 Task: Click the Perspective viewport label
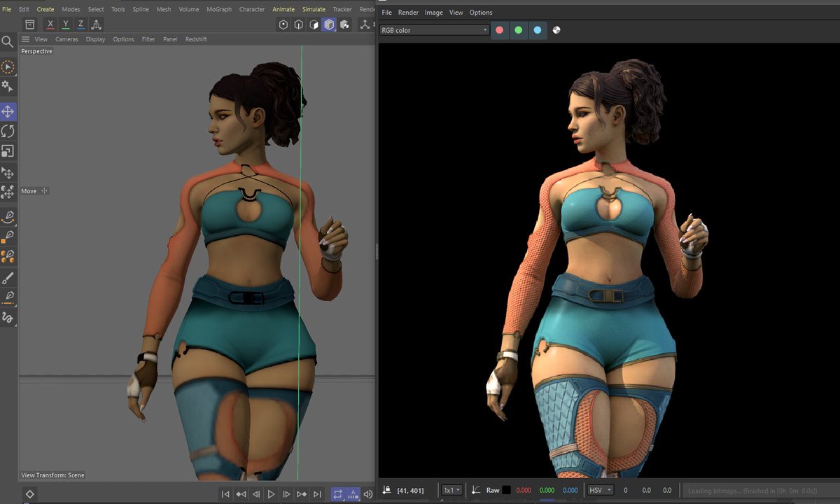pos(36,51)
